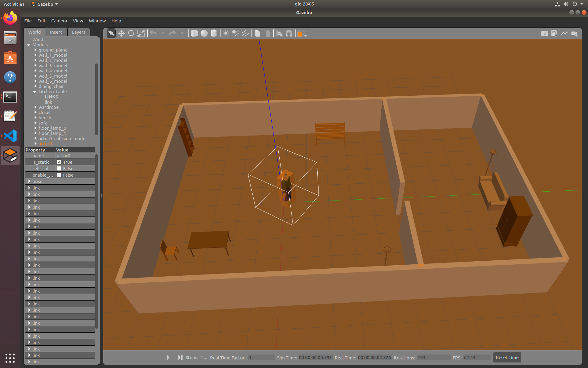Take a screenshot with camera icon
588x368 pixels.
tap(545, 33)
